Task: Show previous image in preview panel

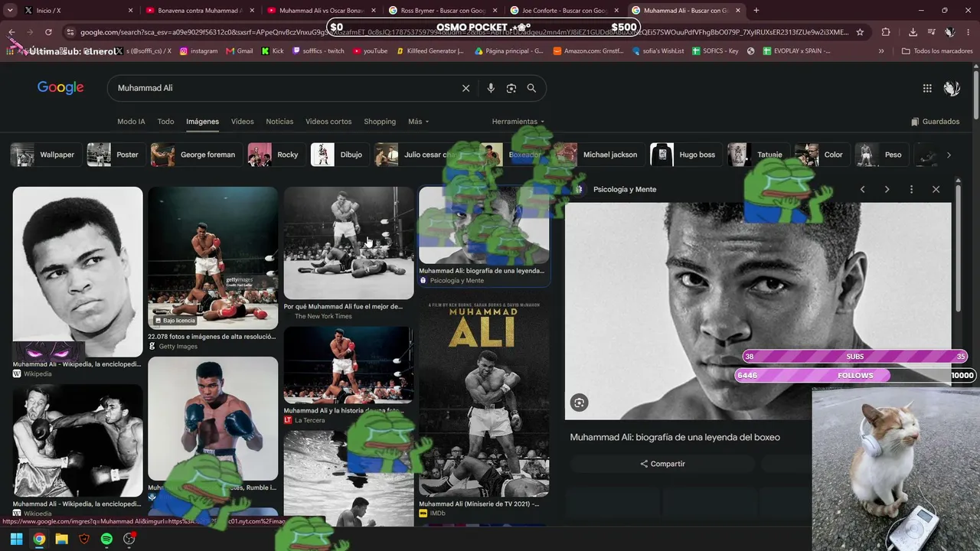Action: pyautogui.click(x=862, y=189)
